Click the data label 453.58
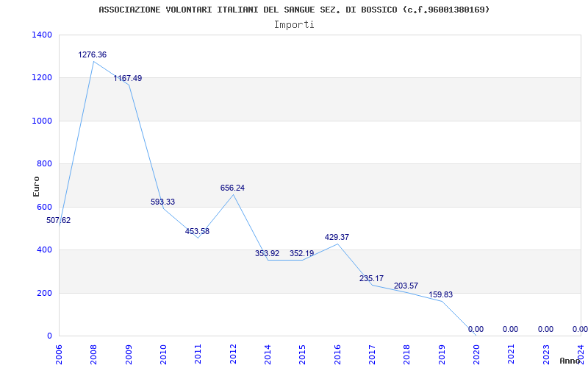588x368 pixels. (x=197, y=232)
